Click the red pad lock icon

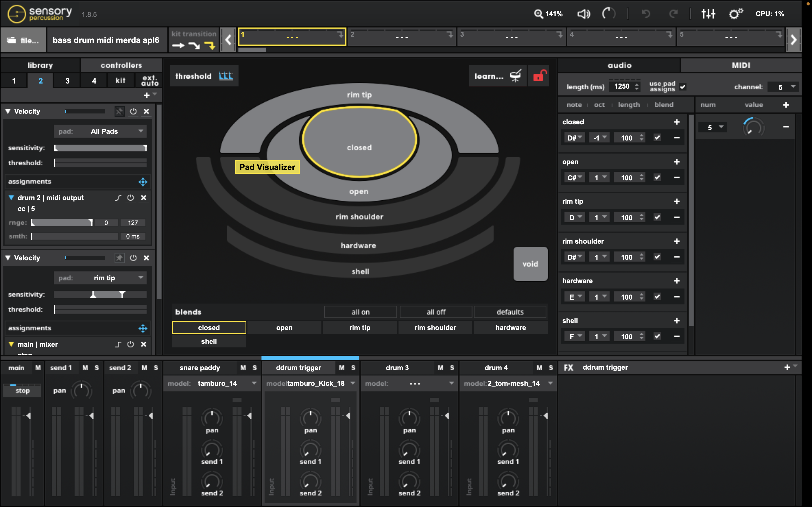click(x=539, y=76)
